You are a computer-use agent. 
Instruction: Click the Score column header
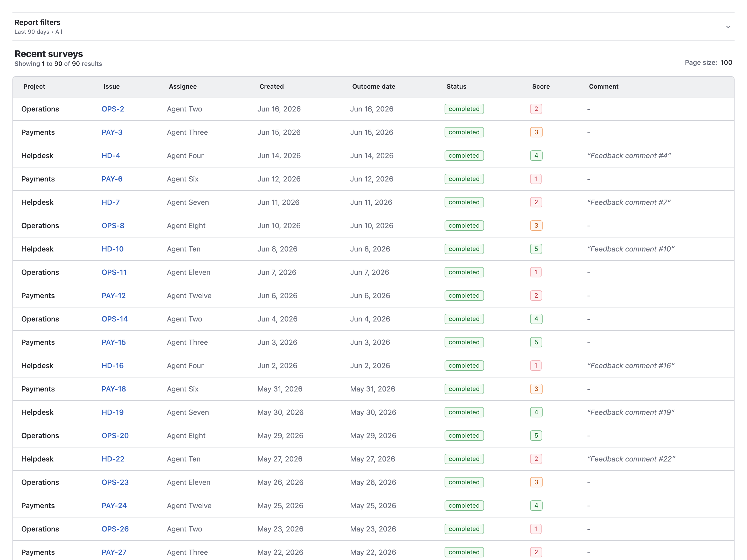point(541,86)
